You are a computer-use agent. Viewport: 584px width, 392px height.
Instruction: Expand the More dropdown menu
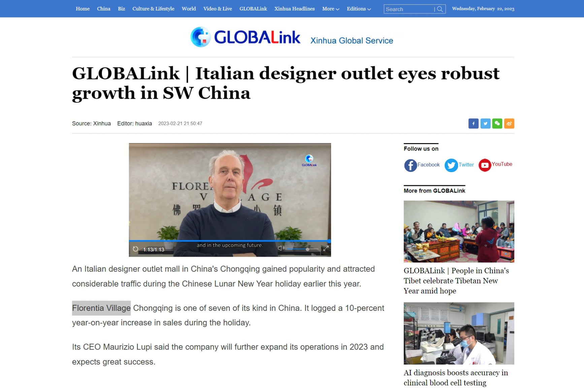pyautogui.click(x=330, y=9)
